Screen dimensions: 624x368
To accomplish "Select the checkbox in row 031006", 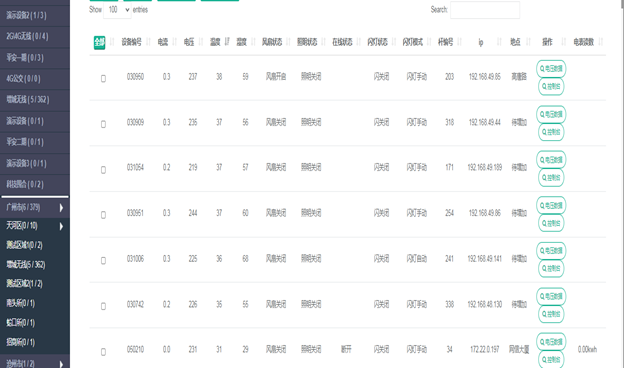I will coord(103,261).
